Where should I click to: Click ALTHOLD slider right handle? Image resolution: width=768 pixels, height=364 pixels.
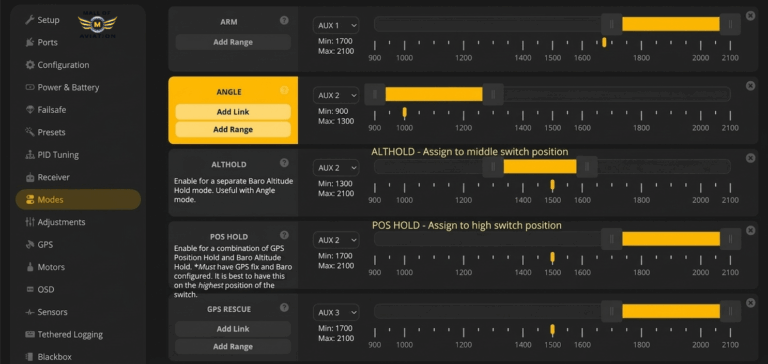[x=587, y=167]
